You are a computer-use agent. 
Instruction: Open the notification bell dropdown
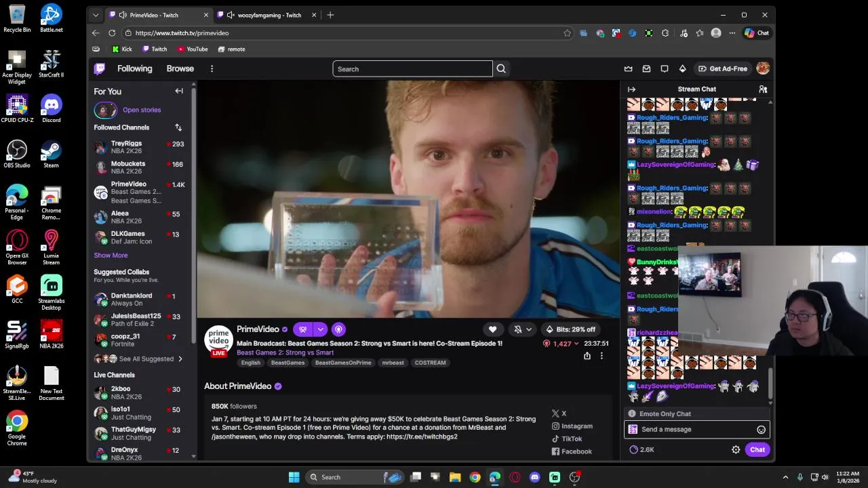(x=522, y=329)
